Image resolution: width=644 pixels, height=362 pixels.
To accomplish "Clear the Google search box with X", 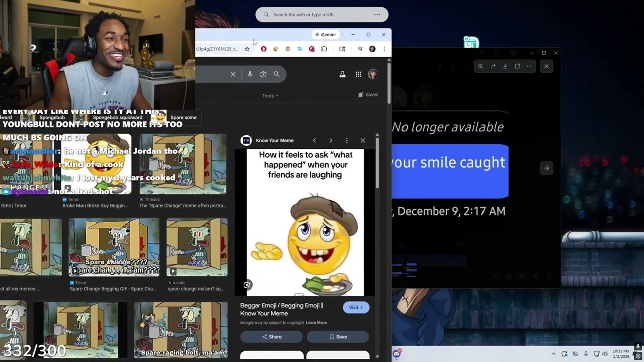I will point(233,74).
